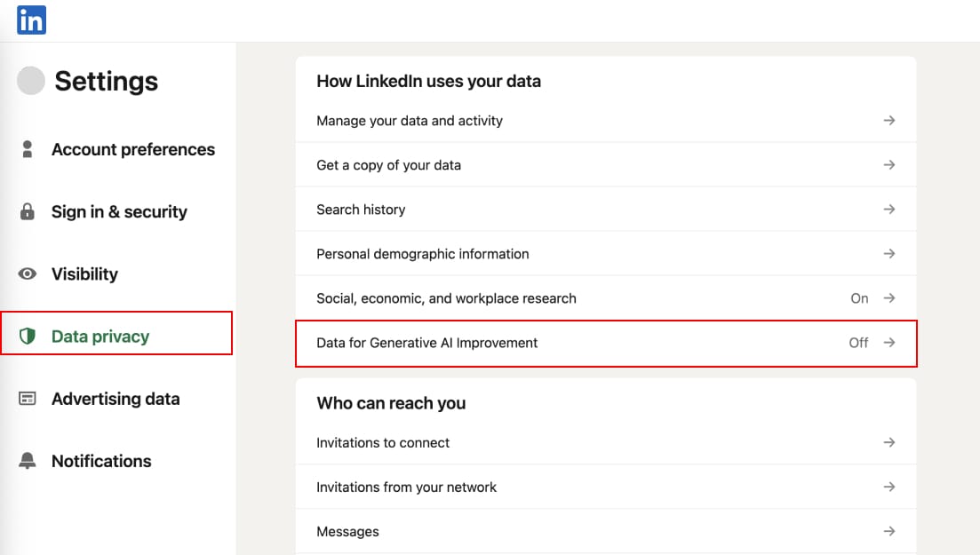The height and width of the screenshot is (555, 980).
Task: Click the arrow on the Messages row
Action: tap(889, 531)
